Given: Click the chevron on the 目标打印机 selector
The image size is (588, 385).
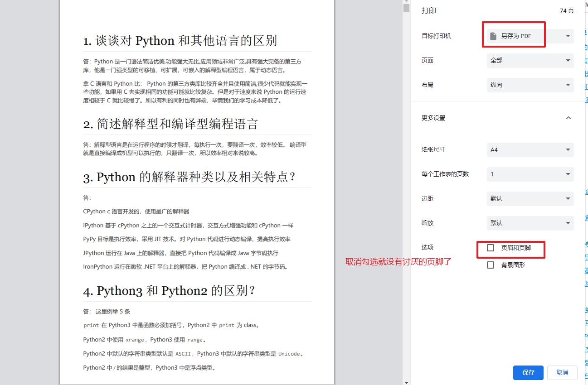Looking at the screenshot, I should 568,36.
